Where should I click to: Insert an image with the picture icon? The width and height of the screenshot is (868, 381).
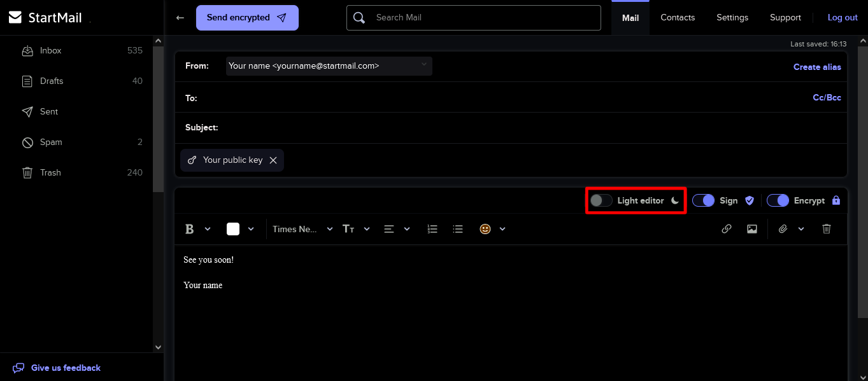point(752,229)
